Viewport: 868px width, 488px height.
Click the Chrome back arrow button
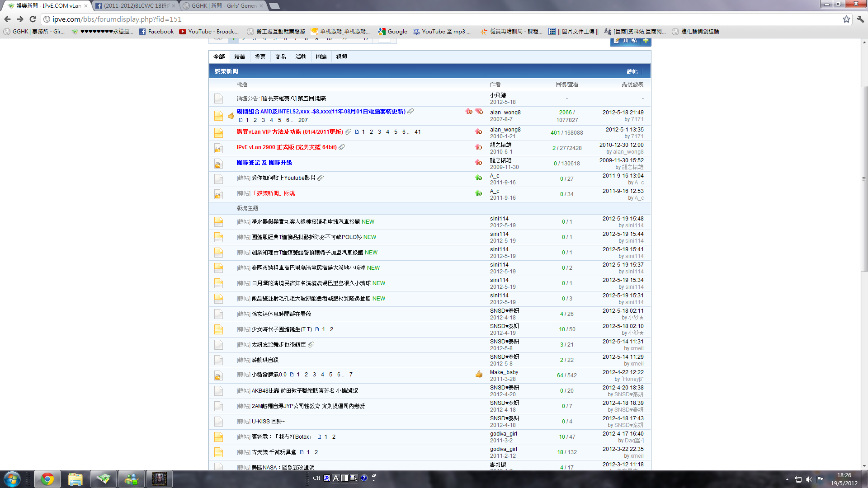pos(7,19)
